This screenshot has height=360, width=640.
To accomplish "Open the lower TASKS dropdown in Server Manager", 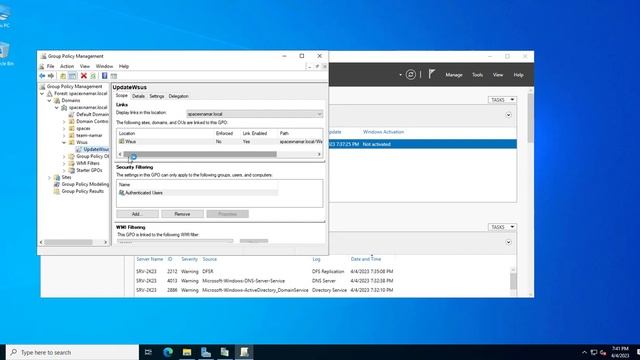I will [x=502, y=227].
